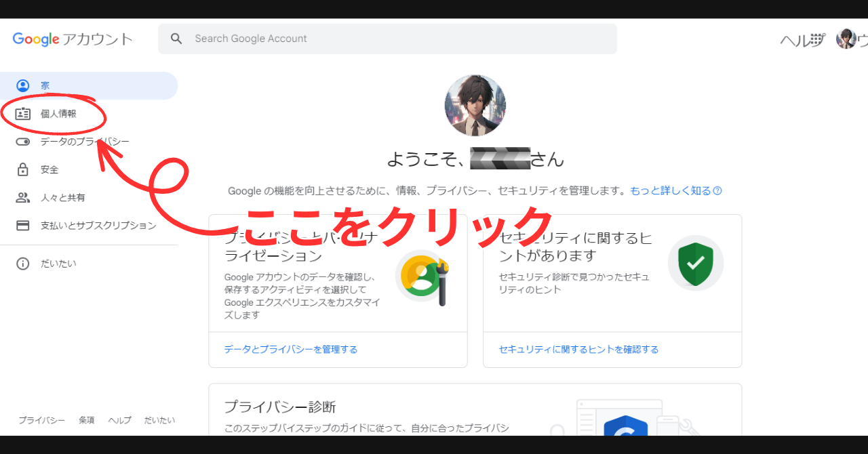868x454 pixels.
Task: Click the toggle icon beside データのプライバシー
Action: [x=22, y=141]
